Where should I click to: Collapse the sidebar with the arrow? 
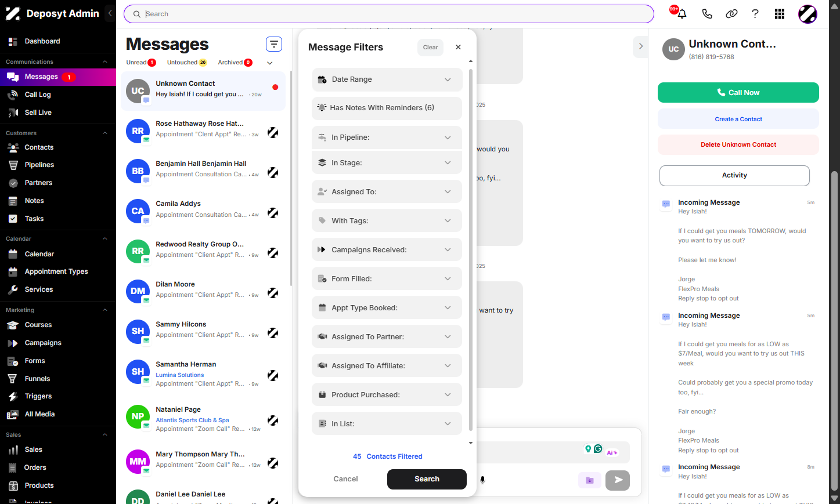[x=110, y=13]
